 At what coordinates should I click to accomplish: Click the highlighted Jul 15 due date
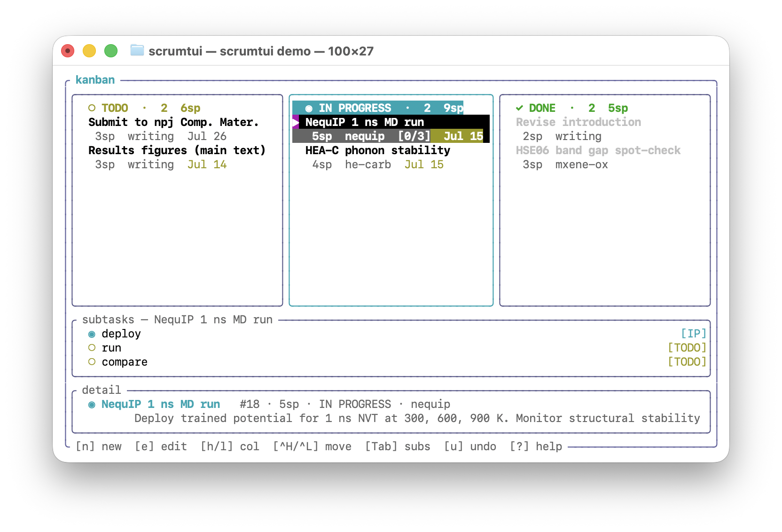coord(463,136)
